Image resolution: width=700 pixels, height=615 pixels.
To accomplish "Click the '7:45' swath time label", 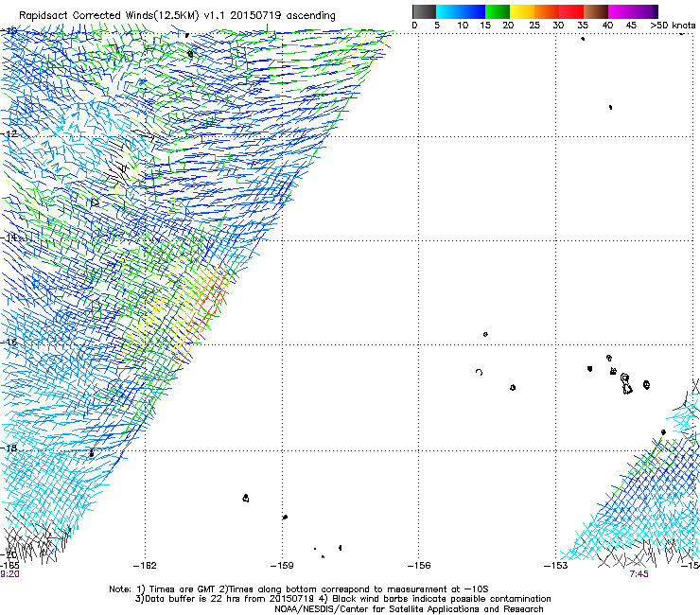I will [x=639, y=574].
